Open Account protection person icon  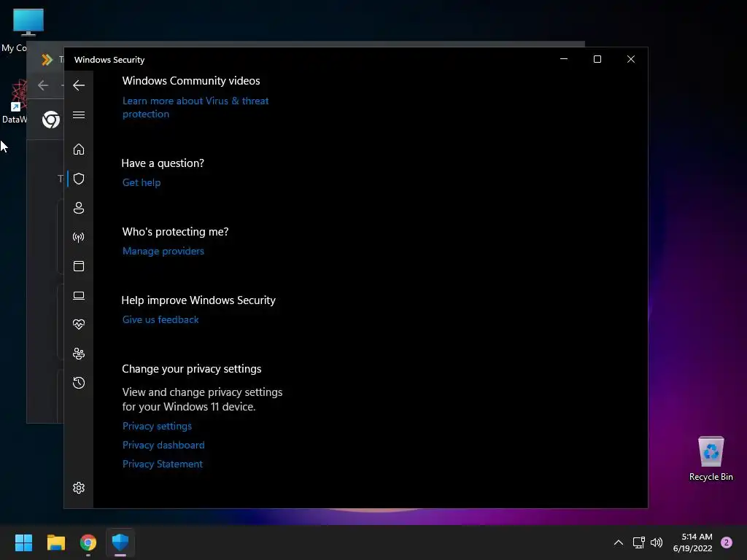coord(79,208)
